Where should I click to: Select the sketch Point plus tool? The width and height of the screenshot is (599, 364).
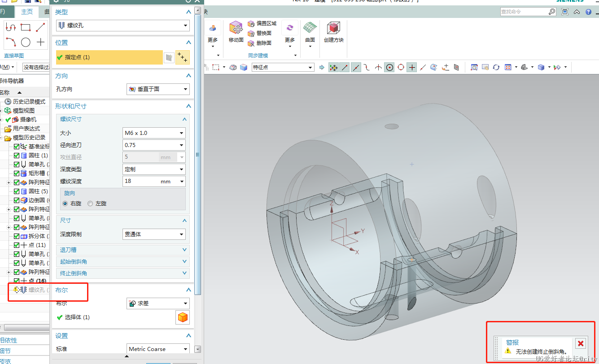[41, 43]
